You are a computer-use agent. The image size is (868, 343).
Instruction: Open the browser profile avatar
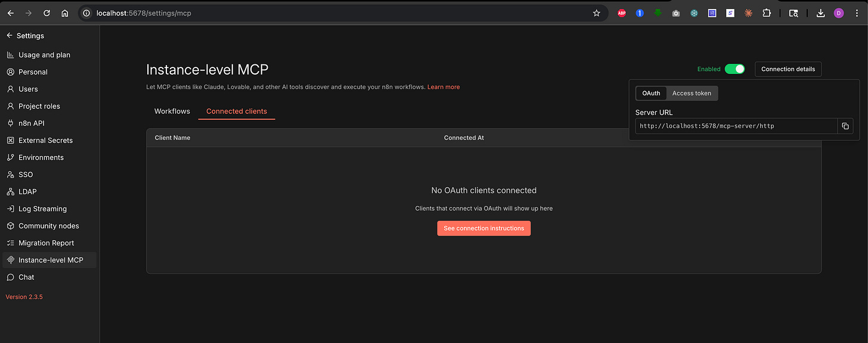(x=839, y=13)
